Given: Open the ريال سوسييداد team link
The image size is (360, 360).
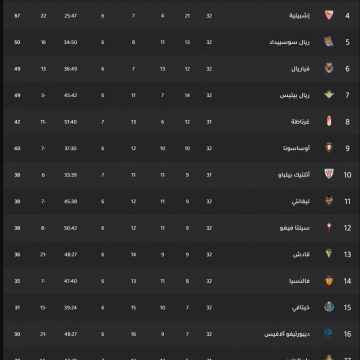Looking at the screenshot, I should [x=290, y=42].
